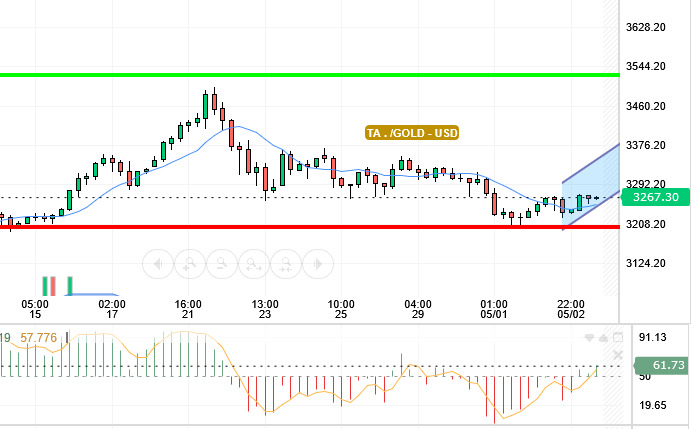Click the 04:00 29 time axis label

tap(418, 309)
